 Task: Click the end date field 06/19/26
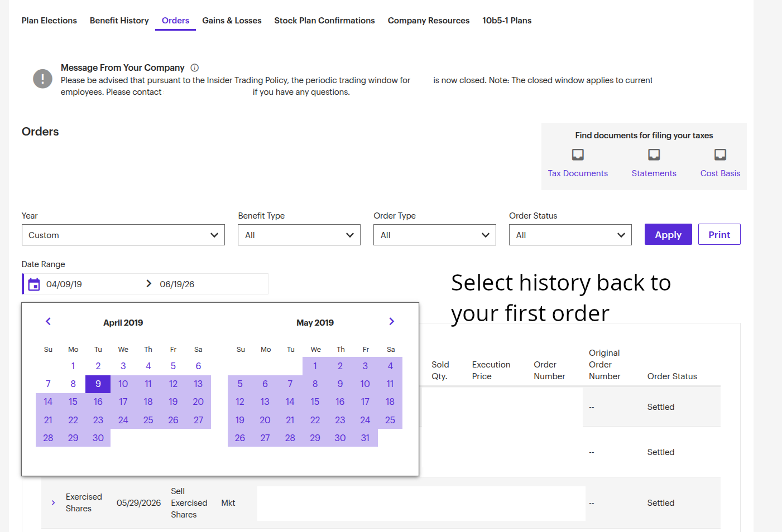click(x=177, y=284)
